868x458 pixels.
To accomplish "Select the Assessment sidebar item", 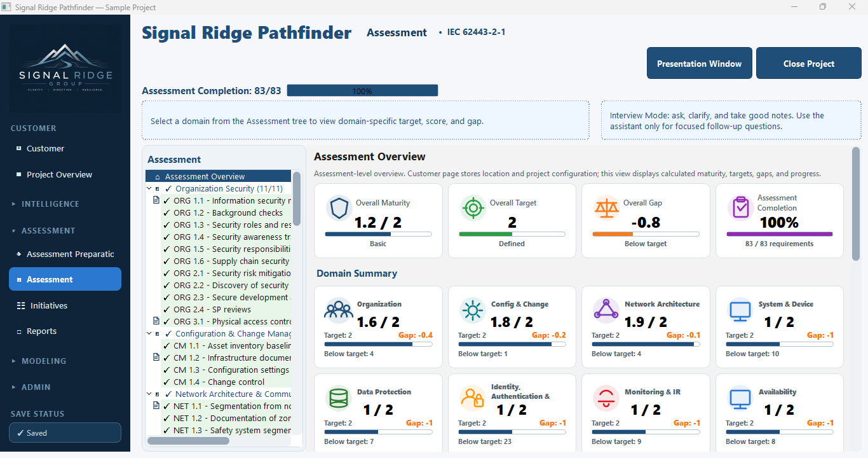I will pos(65,279).
